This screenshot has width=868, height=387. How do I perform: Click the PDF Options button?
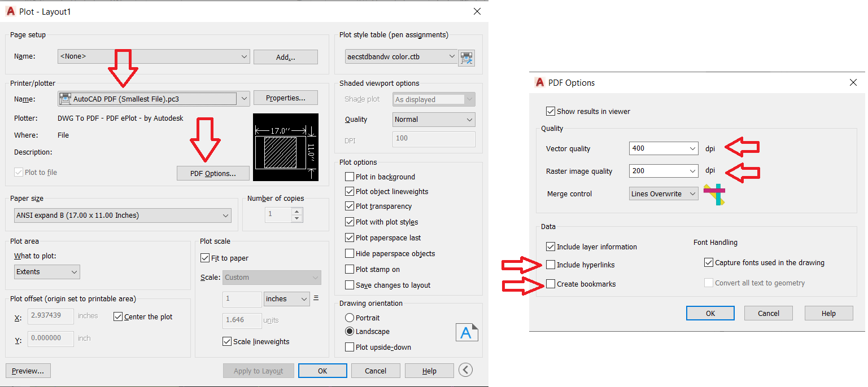(213, 173)
